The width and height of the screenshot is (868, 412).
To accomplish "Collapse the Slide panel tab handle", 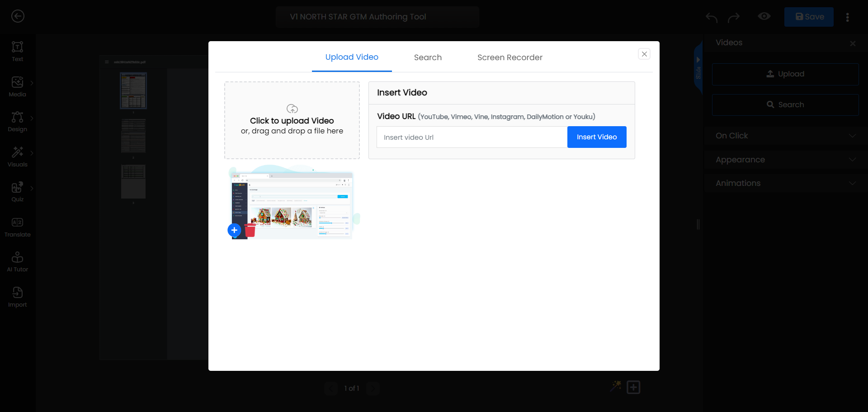I will 698,68.
